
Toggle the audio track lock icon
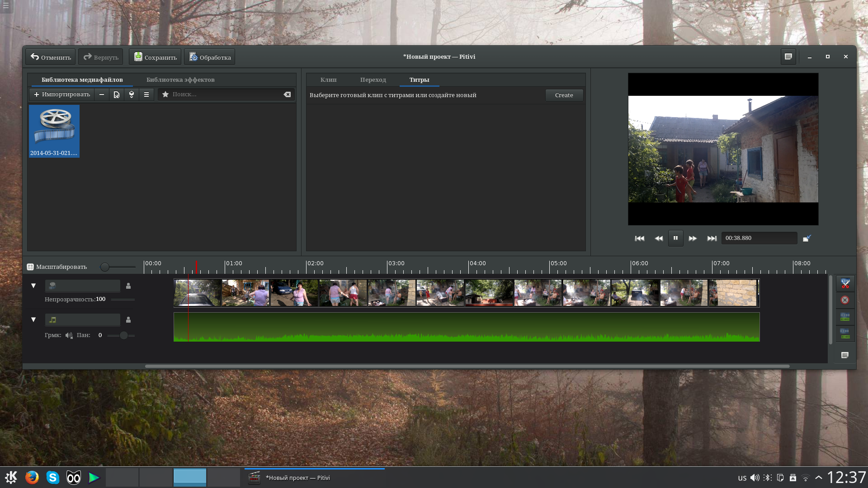[x=128, y=320]
